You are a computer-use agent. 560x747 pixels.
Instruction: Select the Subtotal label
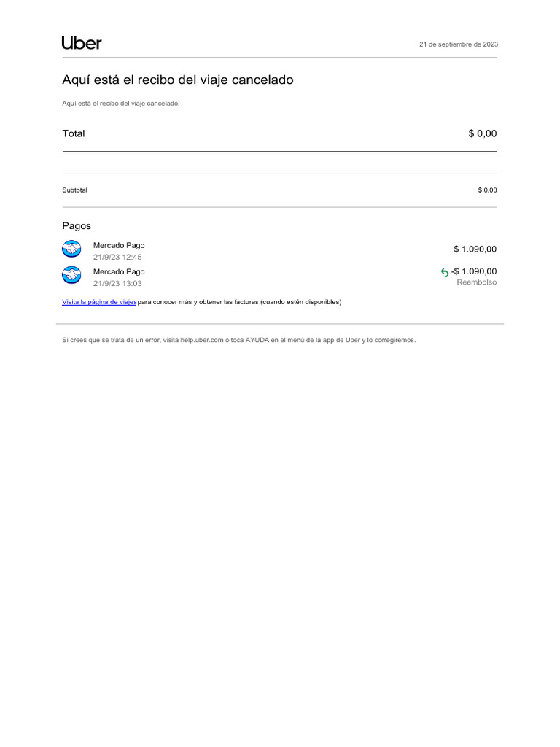[x=75, y=190]
